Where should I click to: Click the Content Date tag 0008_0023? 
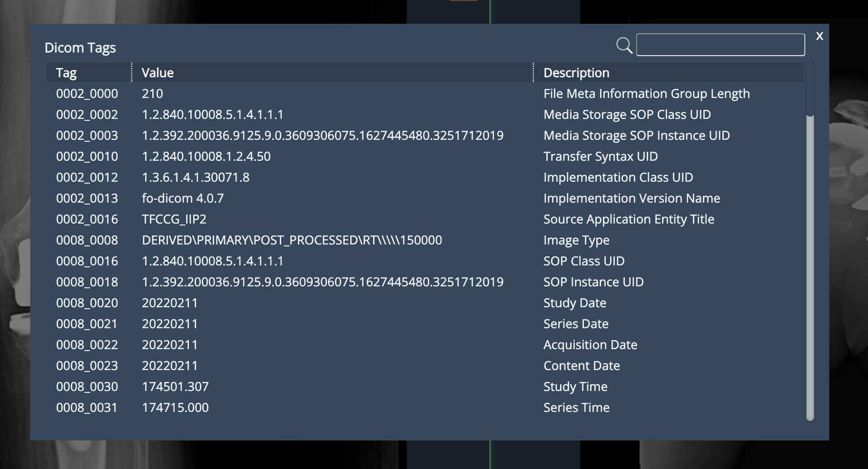coord(87,366)
